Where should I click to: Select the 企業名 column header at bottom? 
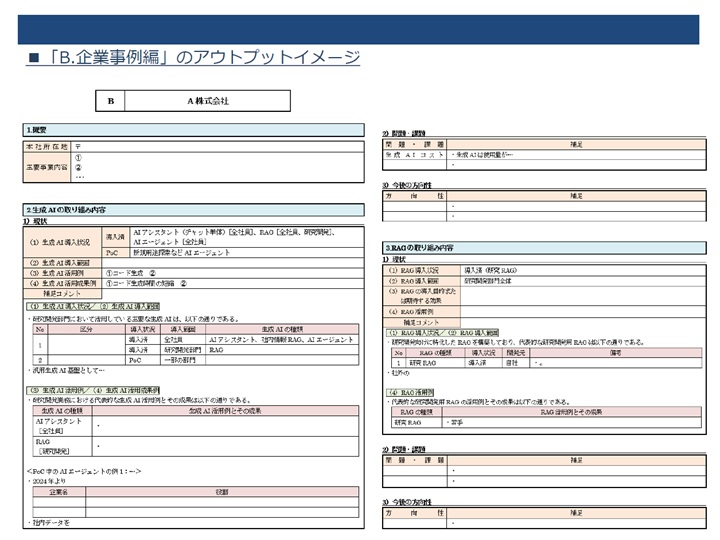tap(59, 492)
